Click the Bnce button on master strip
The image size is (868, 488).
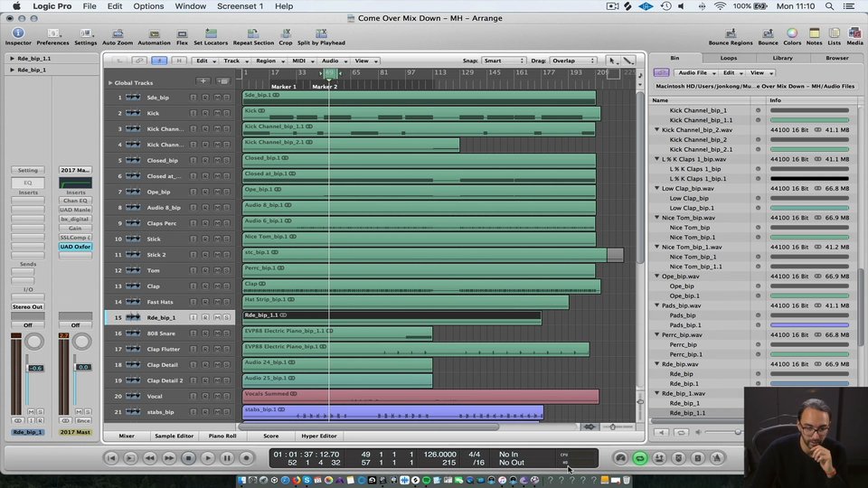[x=83, y=421]
